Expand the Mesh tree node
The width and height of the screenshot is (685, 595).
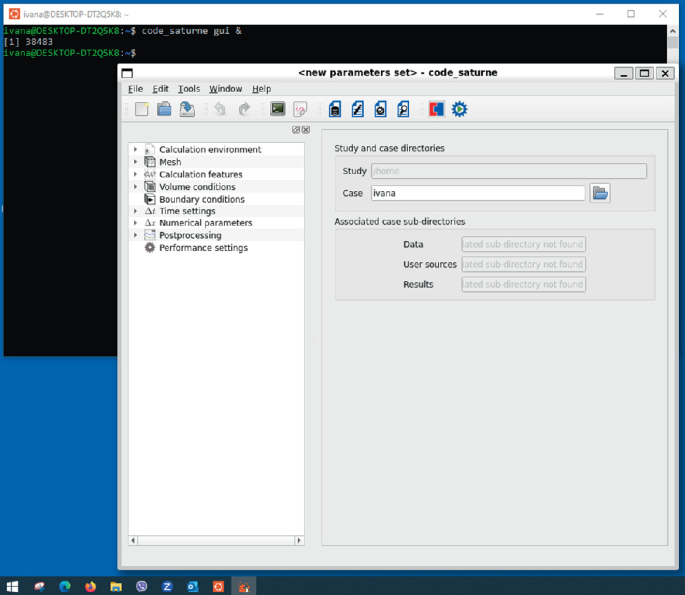tap(136, 162)
